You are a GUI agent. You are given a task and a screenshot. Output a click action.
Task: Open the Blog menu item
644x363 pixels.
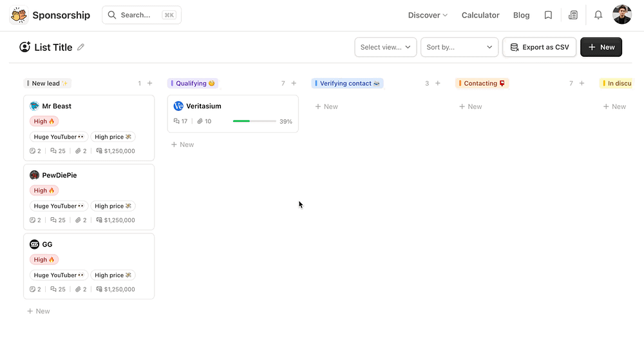(521, 15)
